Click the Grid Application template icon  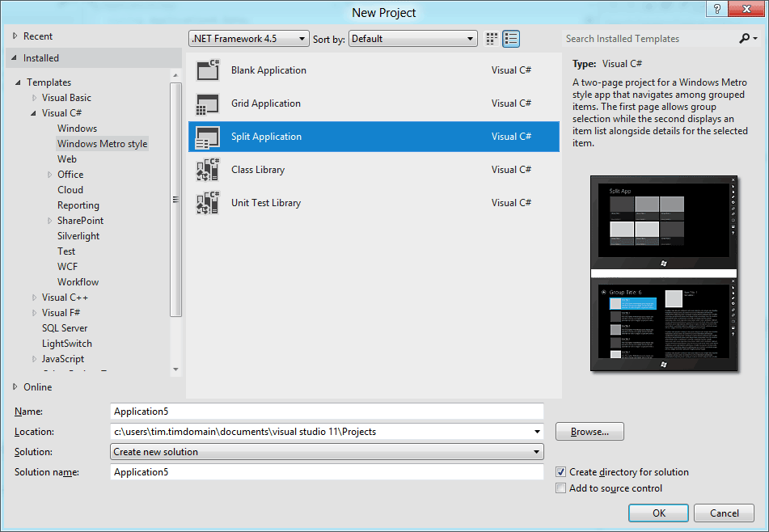tap(208, 103)
